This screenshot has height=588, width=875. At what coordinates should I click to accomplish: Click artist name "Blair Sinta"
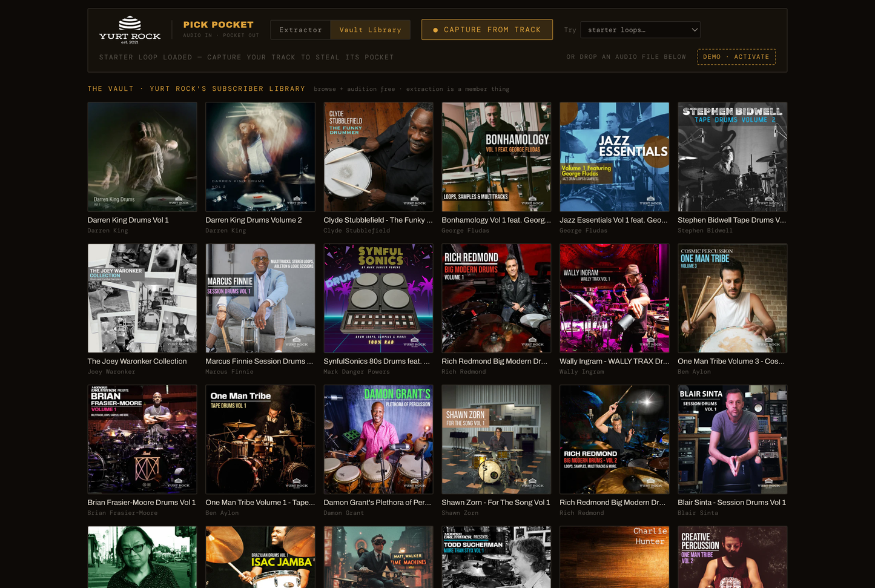pos(698,513)
